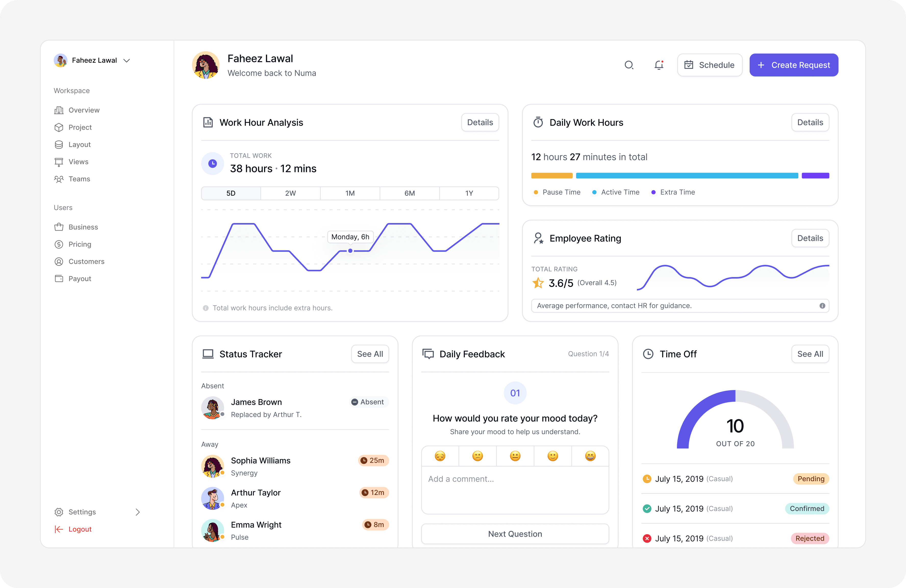Click the rating star icon
The height and width of the screenshot is (588, 906).
click(538, 283)
